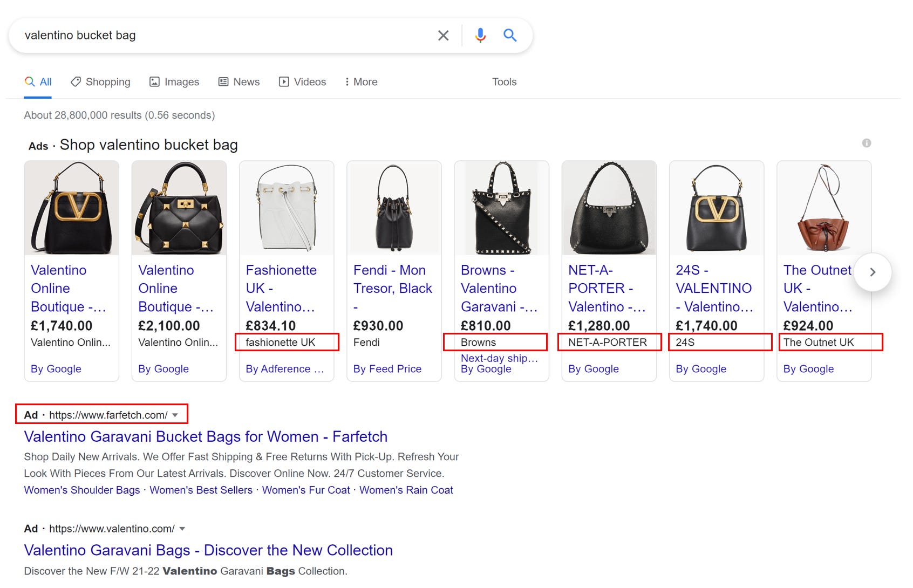Open the 'NET-A-PORTER - Valentino' product link
This screenshot has height=588, width=913.
(x=607, y=288)
